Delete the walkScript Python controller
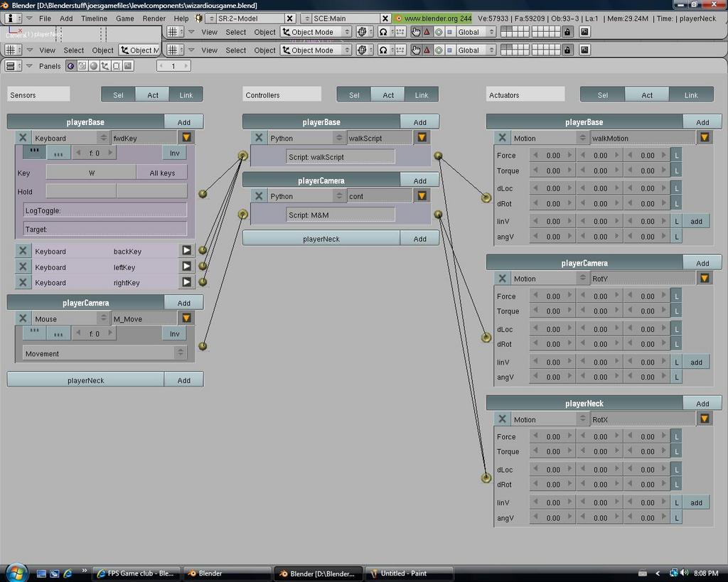728x582 pixels. 259,138
